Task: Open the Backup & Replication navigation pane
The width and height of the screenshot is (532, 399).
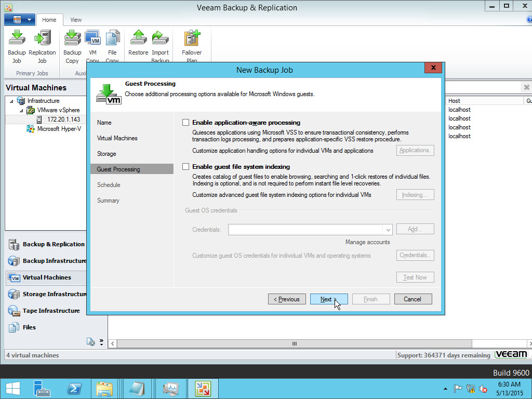Action: [46, 244]
